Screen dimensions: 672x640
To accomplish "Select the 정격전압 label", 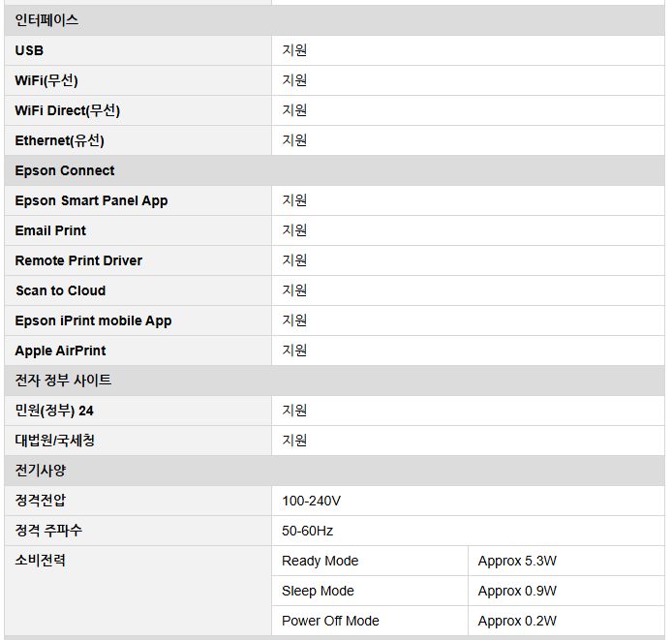I will 41,501.
